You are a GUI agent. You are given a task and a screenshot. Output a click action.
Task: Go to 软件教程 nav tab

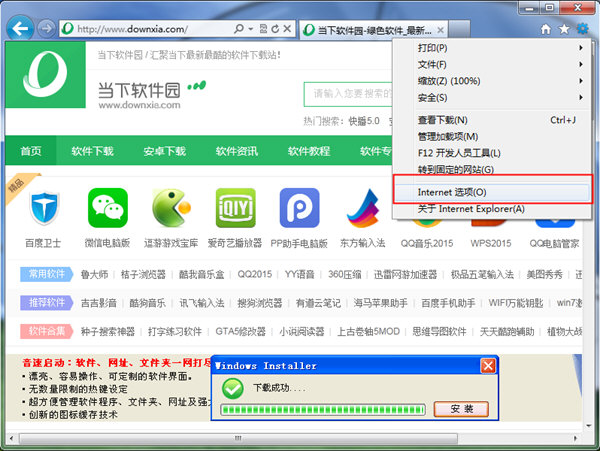click(x=309, y=151)
